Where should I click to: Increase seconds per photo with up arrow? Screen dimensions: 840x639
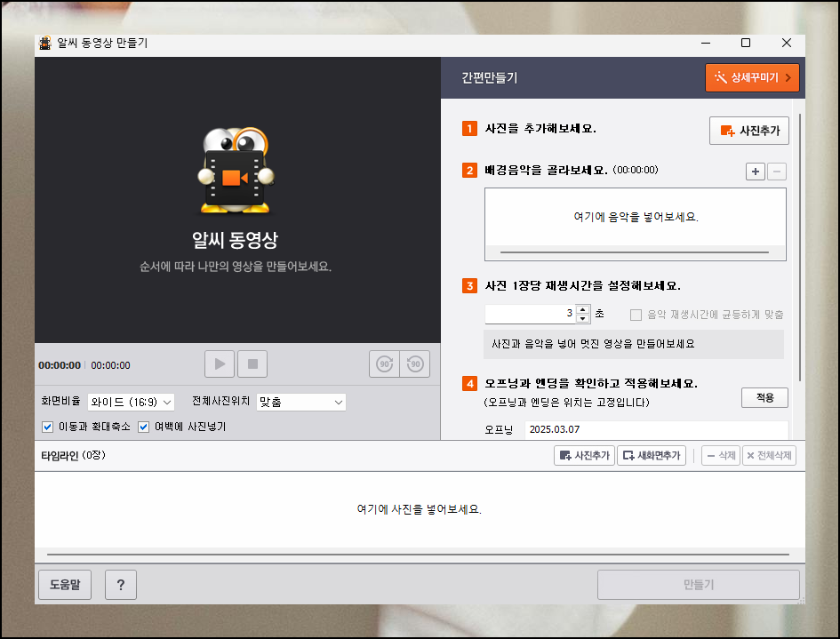[583, 309]
